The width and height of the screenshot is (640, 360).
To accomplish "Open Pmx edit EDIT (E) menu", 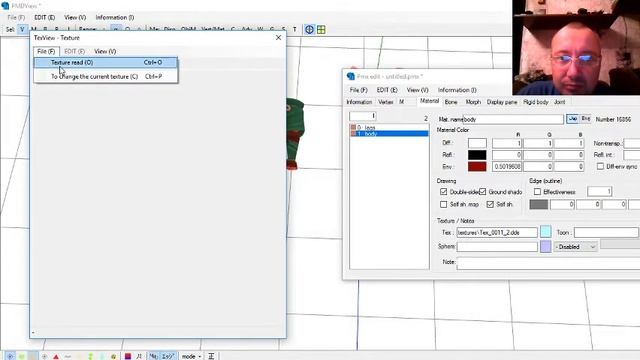I will [387, 90].
